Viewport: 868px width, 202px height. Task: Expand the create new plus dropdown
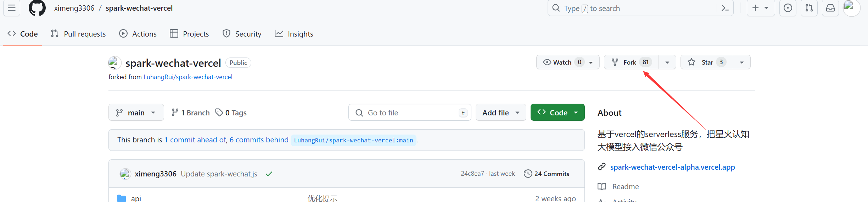(760, 8)
